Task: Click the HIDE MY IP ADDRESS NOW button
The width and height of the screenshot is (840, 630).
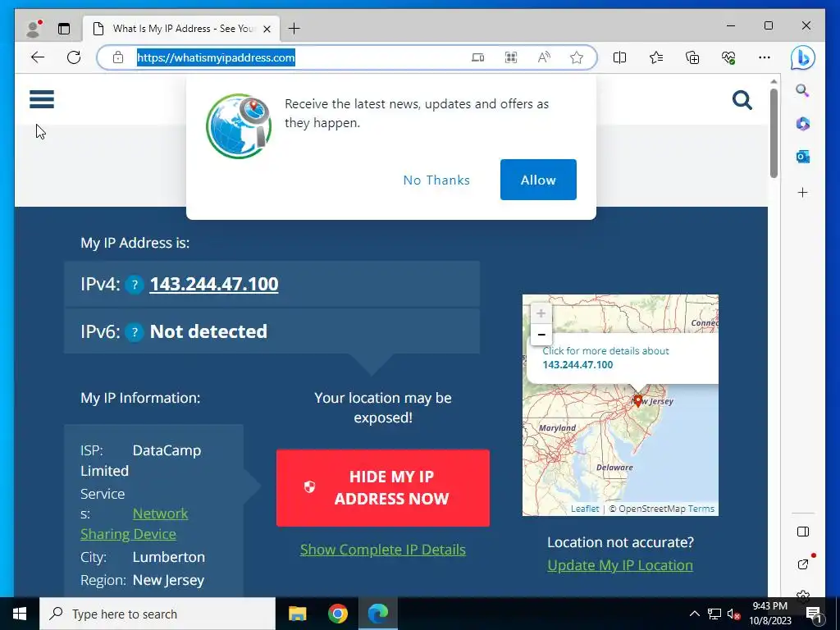Action: (x=383, y=487)
